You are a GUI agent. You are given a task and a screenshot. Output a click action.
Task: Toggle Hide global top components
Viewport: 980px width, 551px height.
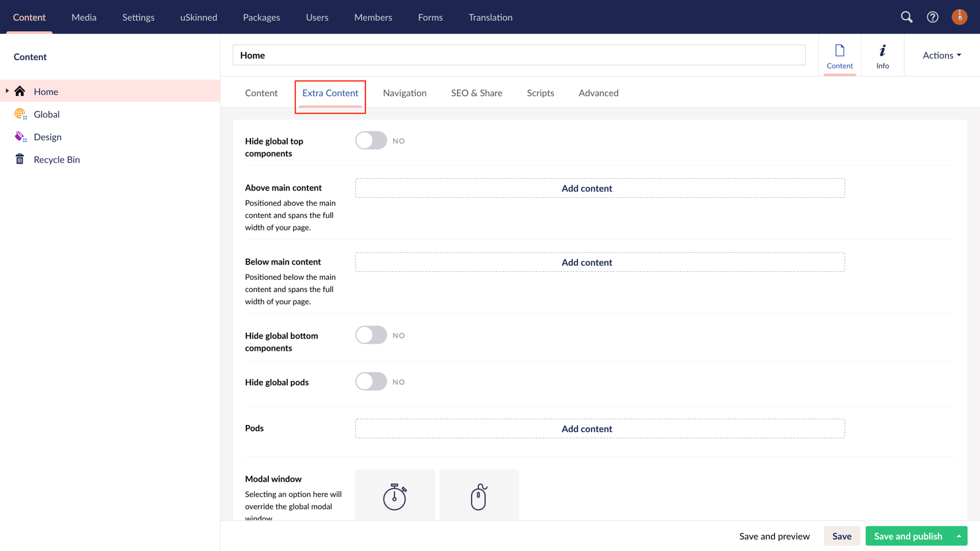pos(371,140)
